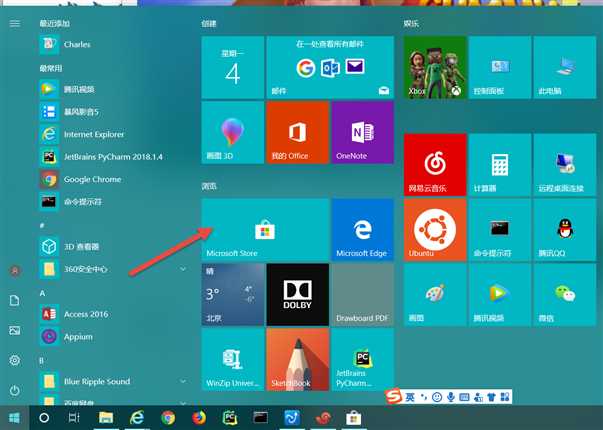Open Sogou soft keyboard icon
This screenshot has height=430, width=603.
tap(464, 397)
